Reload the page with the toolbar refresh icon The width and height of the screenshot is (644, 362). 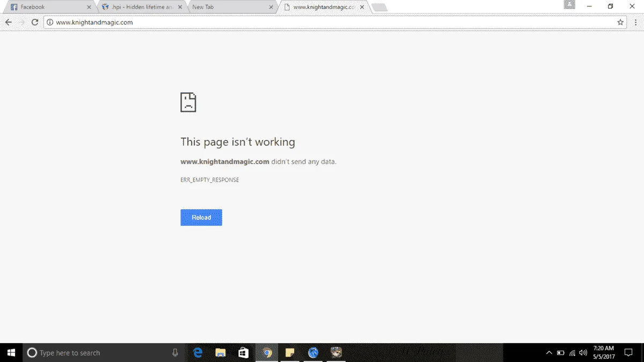click(35, 22)
